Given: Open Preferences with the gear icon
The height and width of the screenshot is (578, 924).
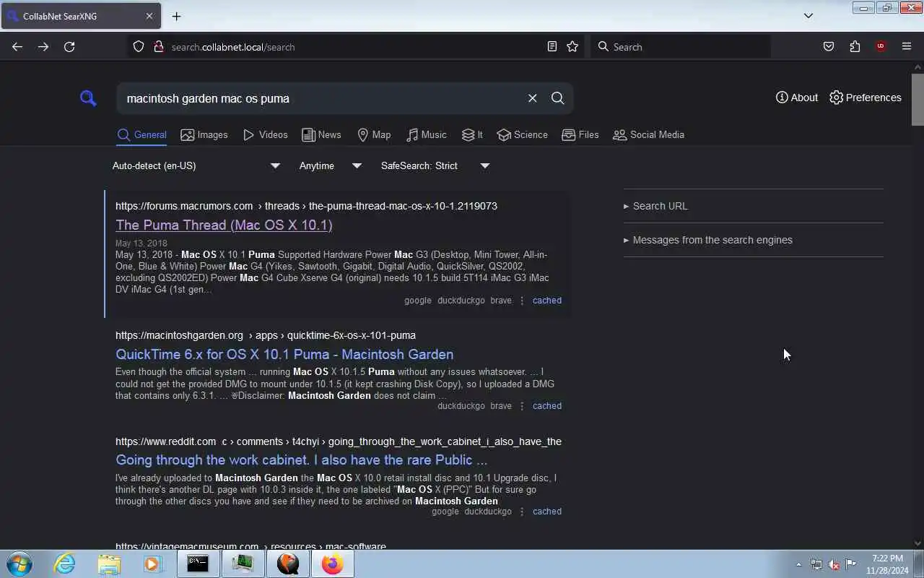Looking at the screenshot, I should (x=866, y=98).
